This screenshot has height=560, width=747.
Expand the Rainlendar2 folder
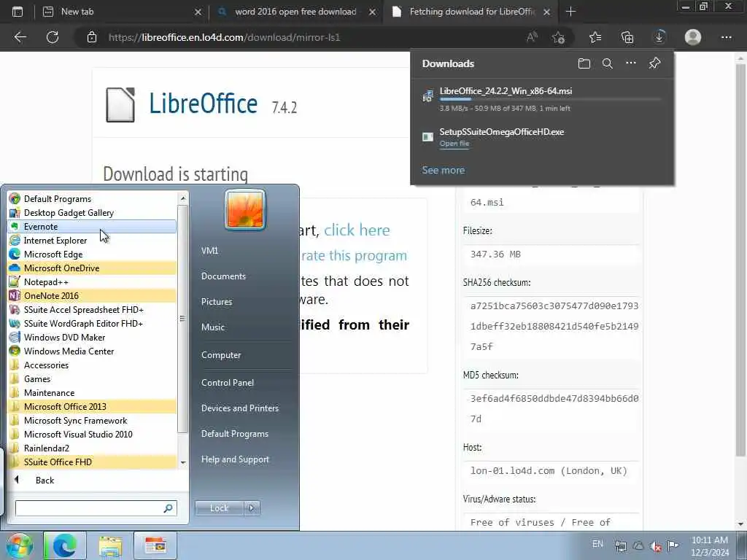pos(92,448)
